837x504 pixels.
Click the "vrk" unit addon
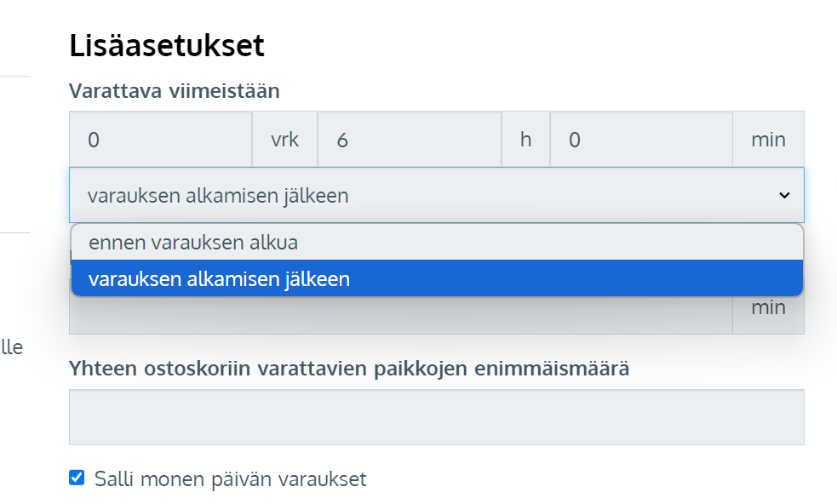(285, 140)
